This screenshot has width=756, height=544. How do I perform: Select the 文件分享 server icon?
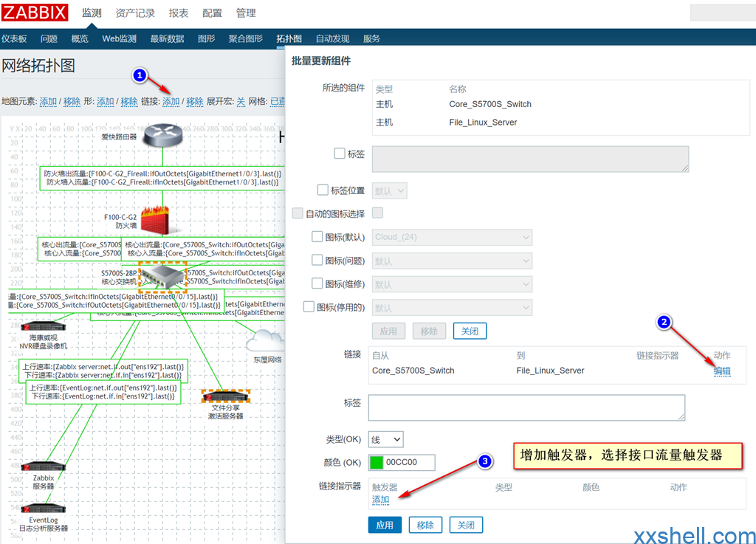226,396
